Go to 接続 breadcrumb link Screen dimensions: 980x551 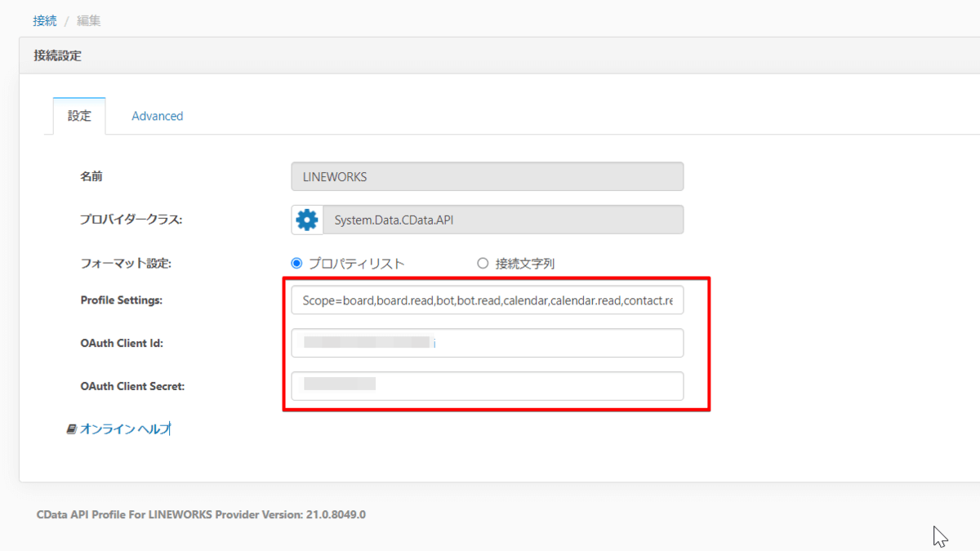[45, 20]
